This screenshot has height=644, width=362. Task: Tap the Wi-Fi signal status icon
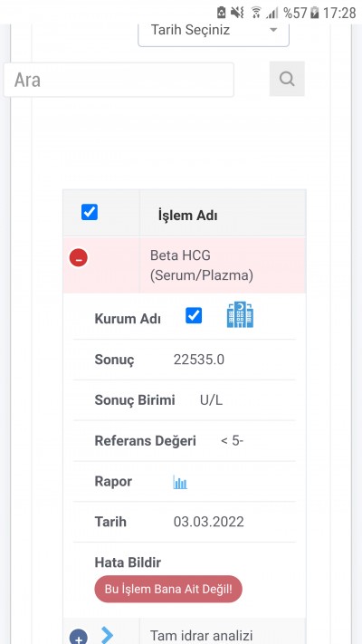(256, 13)
